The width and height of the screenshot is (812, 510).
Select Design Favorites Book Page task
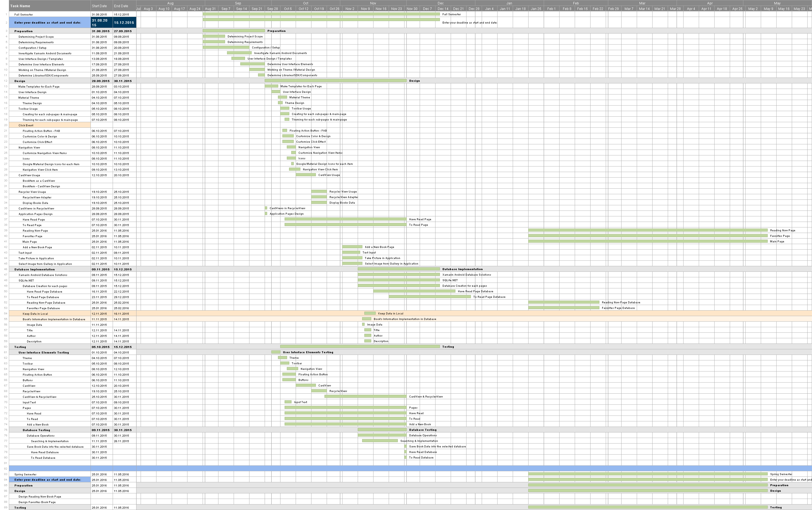37,502
